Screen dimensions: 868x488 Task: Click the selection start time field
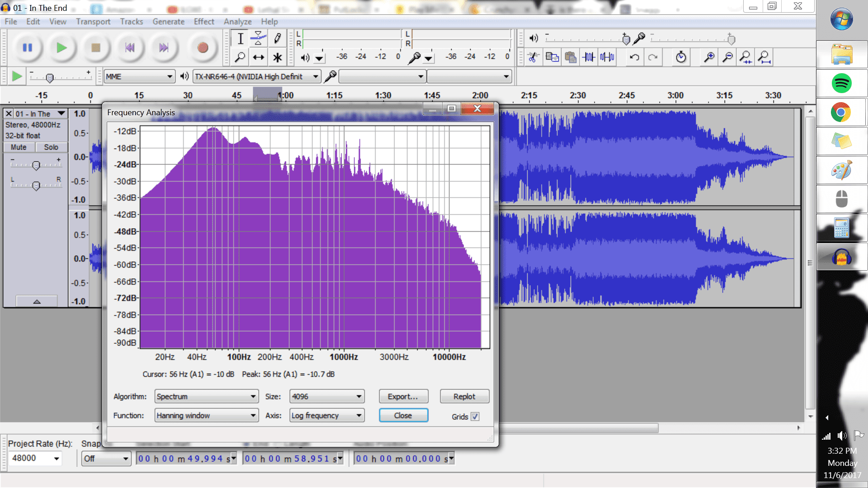pos(187,459)
